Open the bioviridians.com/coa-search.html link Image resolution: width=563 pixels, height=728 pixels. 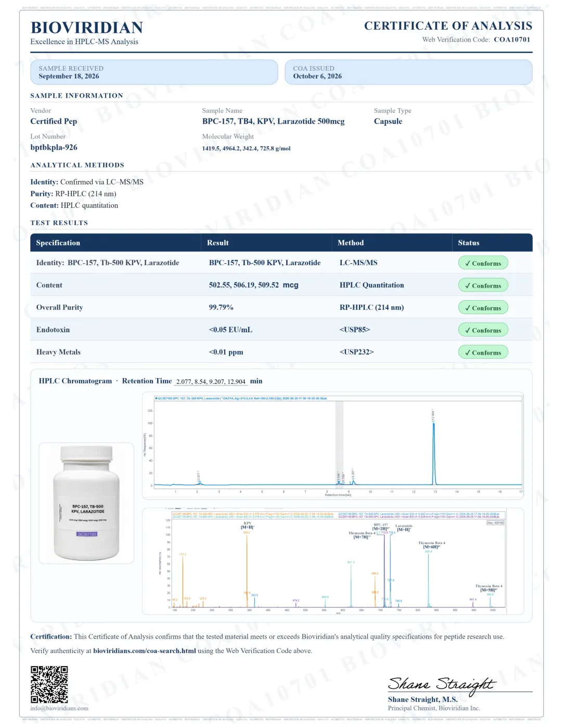click(145, 651)
